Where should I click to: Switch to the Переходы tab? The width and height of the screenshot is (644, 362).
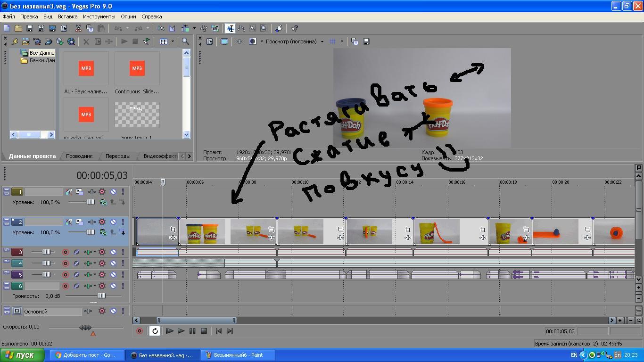[118, 156]
